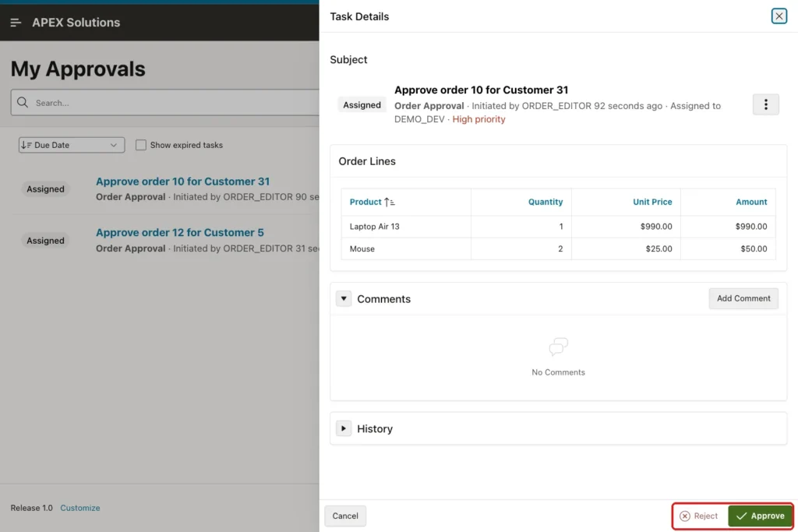Click the Customize link in footer
Viewport: 798px width, 532px height.
coord(80,508)
